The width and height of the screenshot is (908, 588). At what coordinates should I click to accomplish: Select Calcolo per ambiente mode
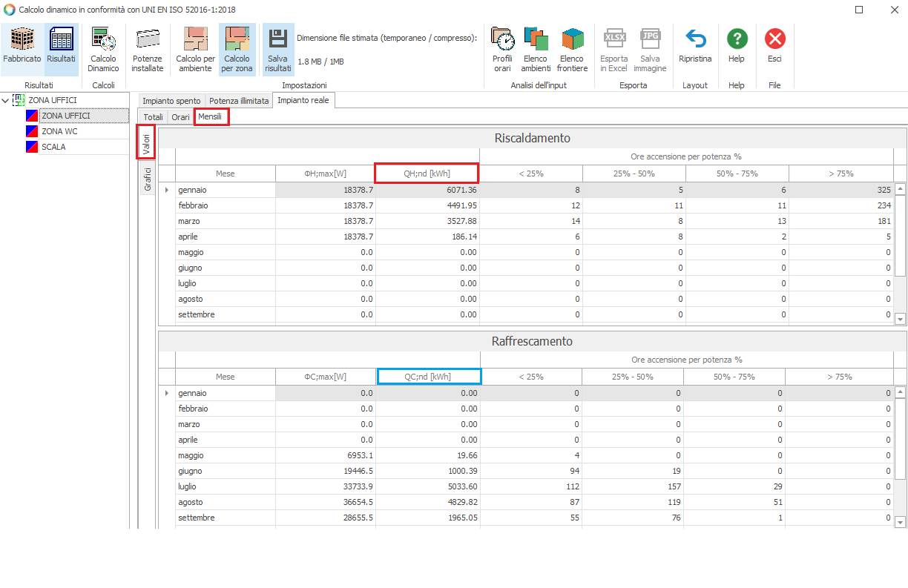(195, 49)
